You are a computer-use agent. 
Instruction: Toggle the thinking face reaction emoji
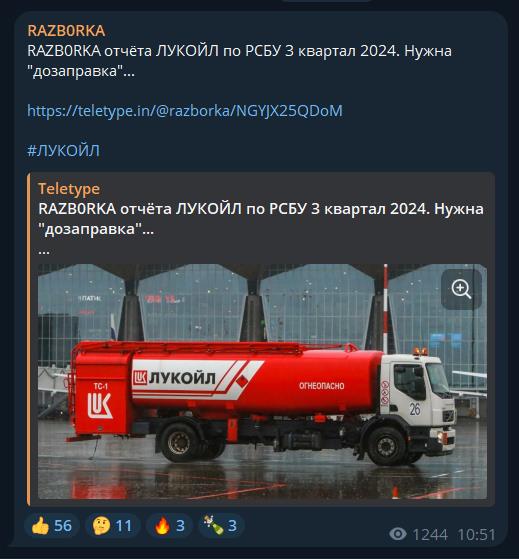coord(101,525)
